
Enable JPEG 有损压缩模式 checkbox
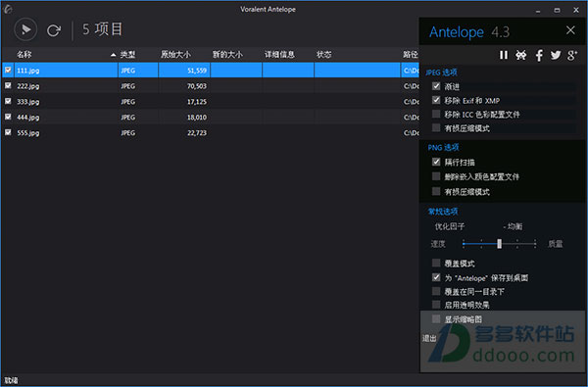436,128
